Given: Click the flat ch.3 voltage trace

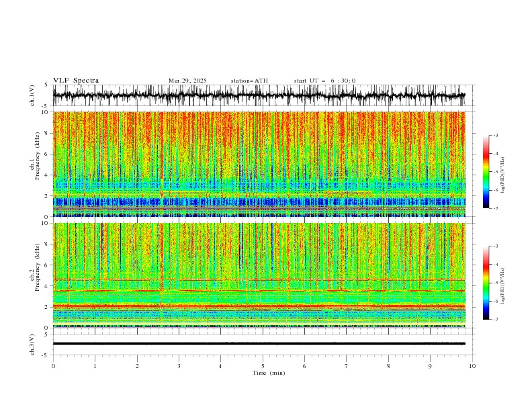Looking at the screenshot, I should pos(259,344).
